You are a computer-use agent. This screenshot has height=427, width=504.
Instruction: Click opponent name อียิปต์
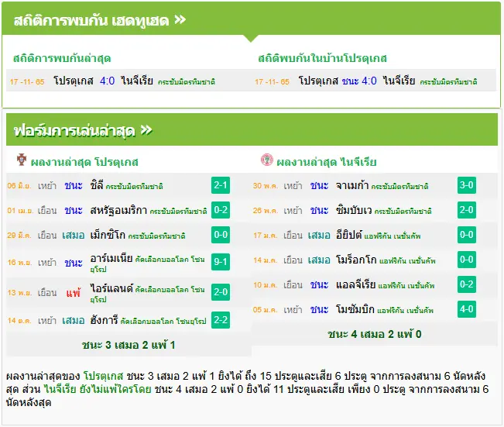tap(348, 235)
